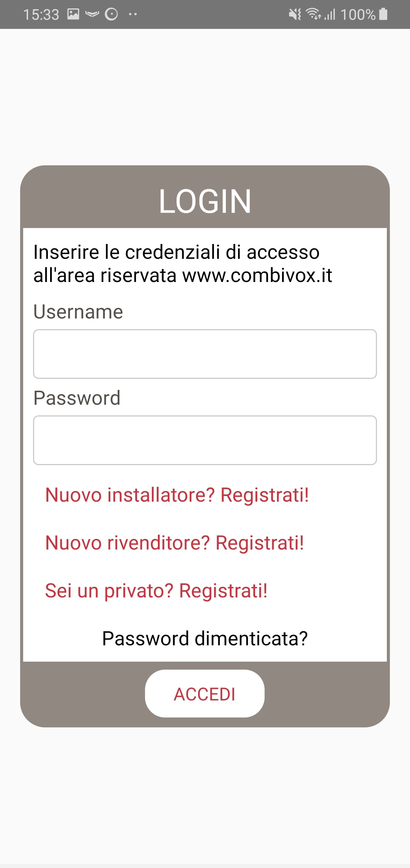Tap the 100% battery percentage text
This screenshot has height=868, width=410.
(358, 15)
